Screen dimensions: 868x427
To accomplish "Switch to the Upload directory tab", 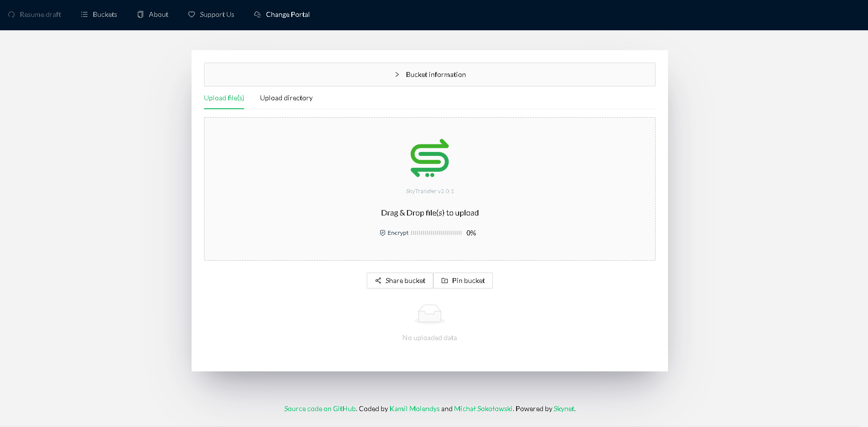I will click(x=286, y=98).
